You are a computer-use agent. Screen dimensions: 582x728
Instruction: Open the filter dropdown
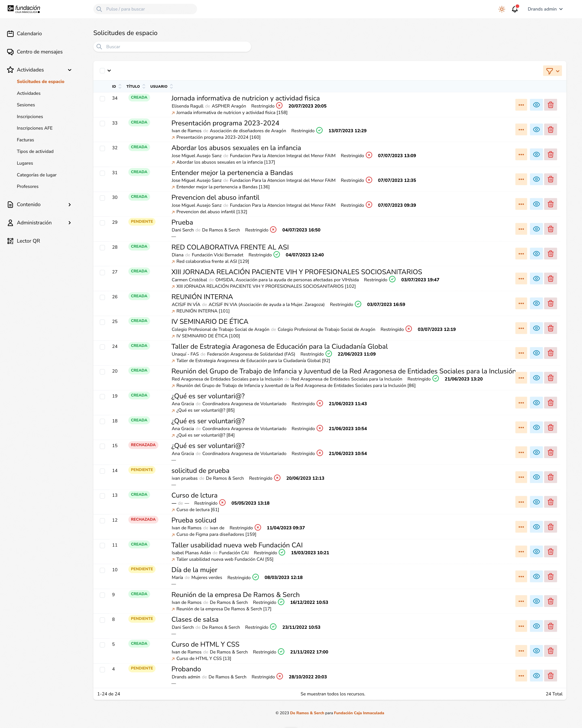[552, 71]
